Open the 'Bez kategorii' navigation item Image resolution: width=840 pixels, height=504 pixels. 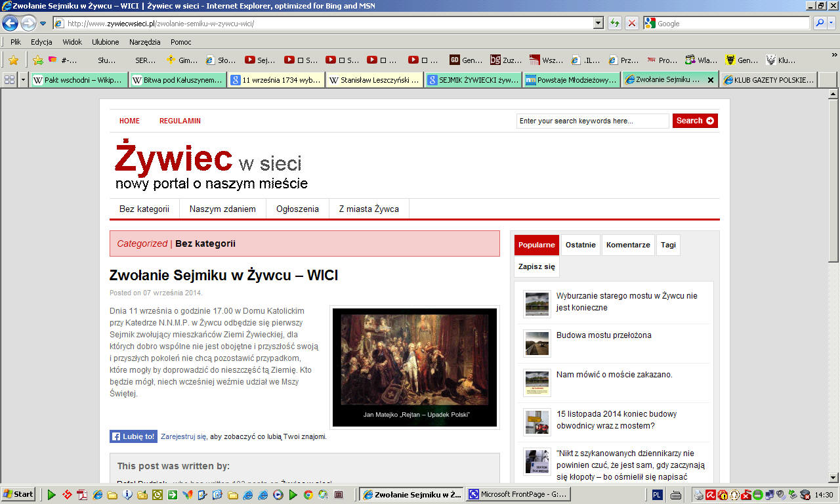(144, 209)
